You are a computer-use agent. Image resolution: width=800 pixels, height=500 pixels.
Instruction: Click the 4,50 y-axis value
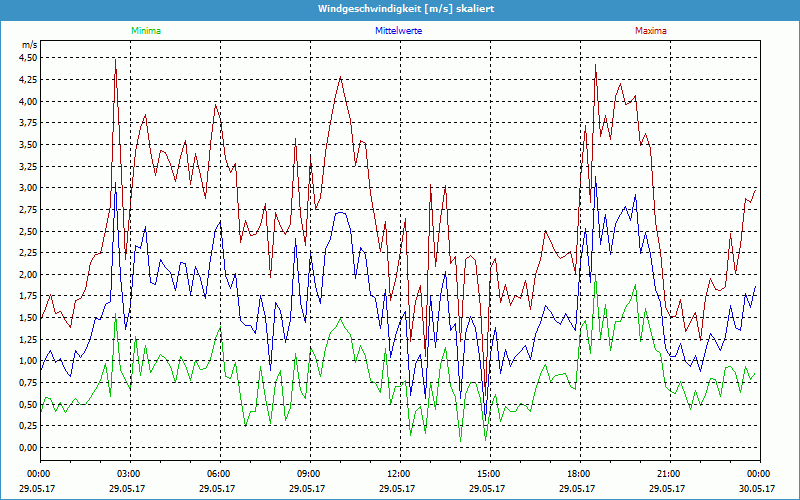(x=29, y=58)
